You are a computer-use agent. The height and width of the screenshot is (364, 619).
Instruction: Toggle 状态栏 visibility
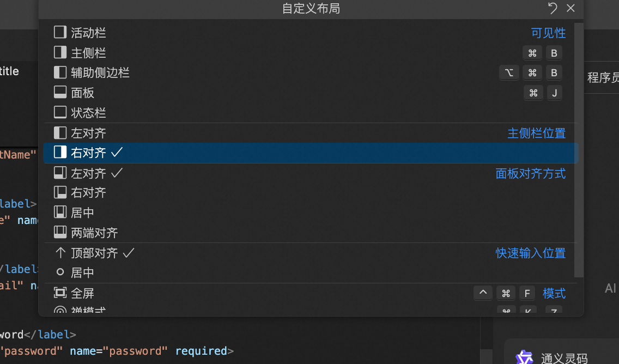[x=88, y=113]
